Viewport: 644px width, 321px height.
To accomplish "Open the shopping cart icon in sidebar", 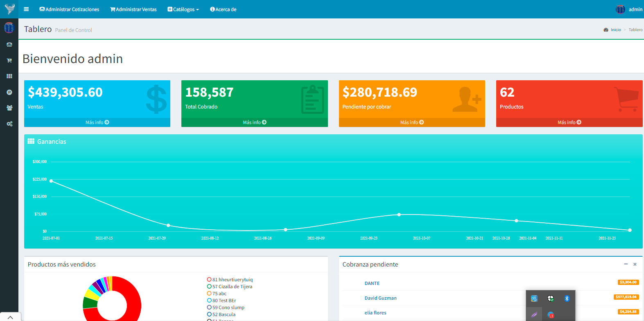I will [9, 61].
